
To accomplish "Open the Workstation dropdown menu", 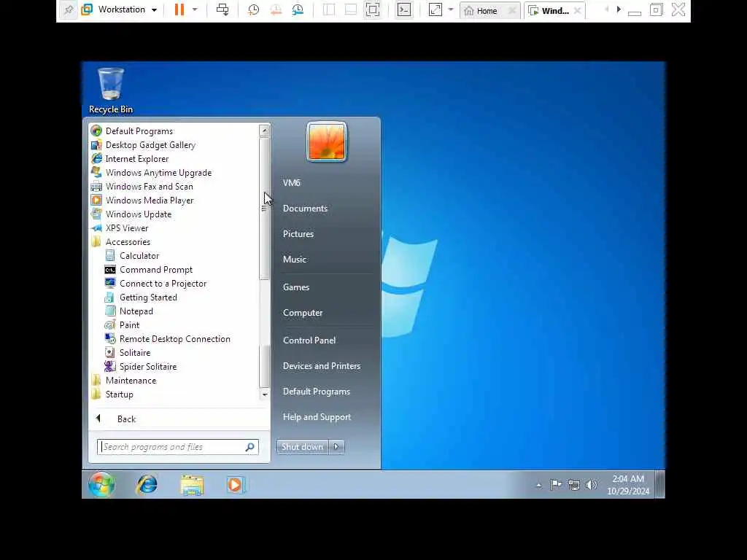I will pos(120,9).
